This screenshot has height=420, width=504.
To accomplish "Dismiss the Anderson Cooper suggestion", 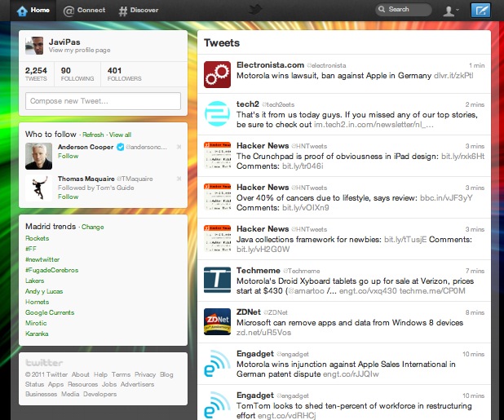I will [179, 147].
